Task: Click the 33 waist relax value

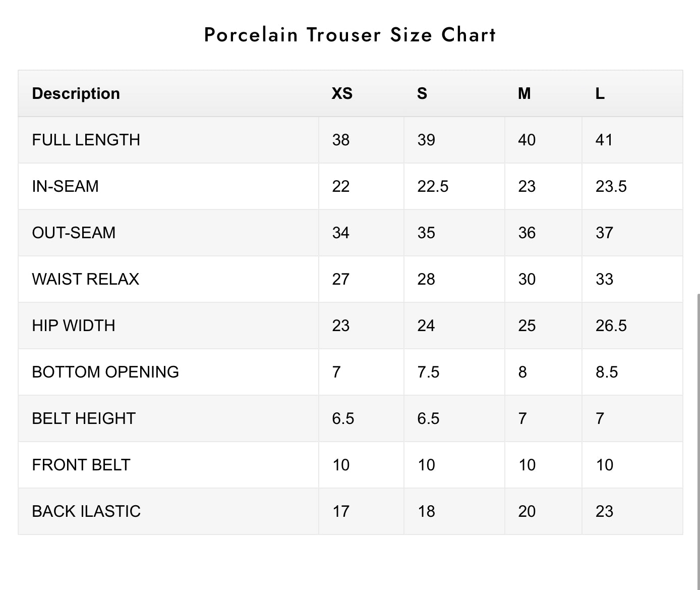Action: tap(604, 279)
